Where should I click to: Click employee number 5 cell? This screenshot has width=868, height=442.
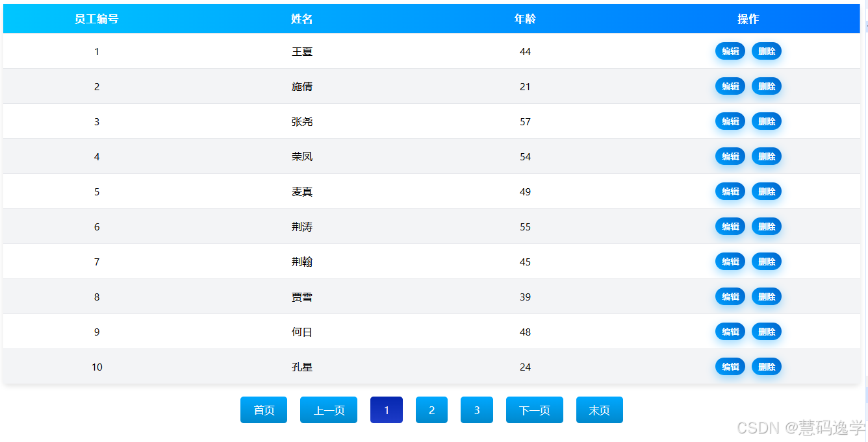(97, 191)
